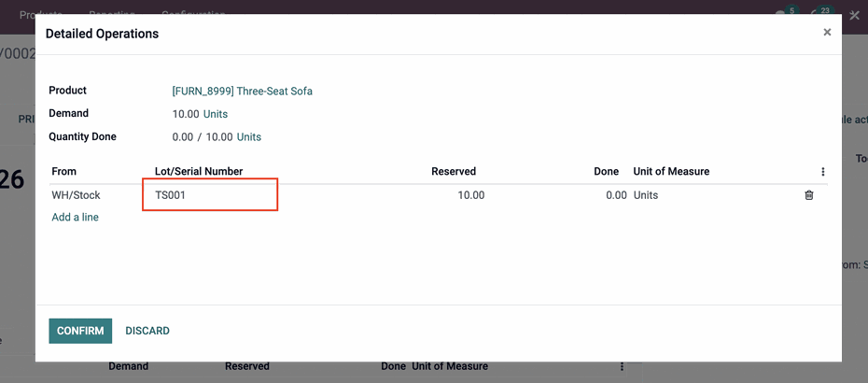This screenshot has width=868, height=383.
Task: Select the TS001 lot/serial number field
Action: (210, 195)
